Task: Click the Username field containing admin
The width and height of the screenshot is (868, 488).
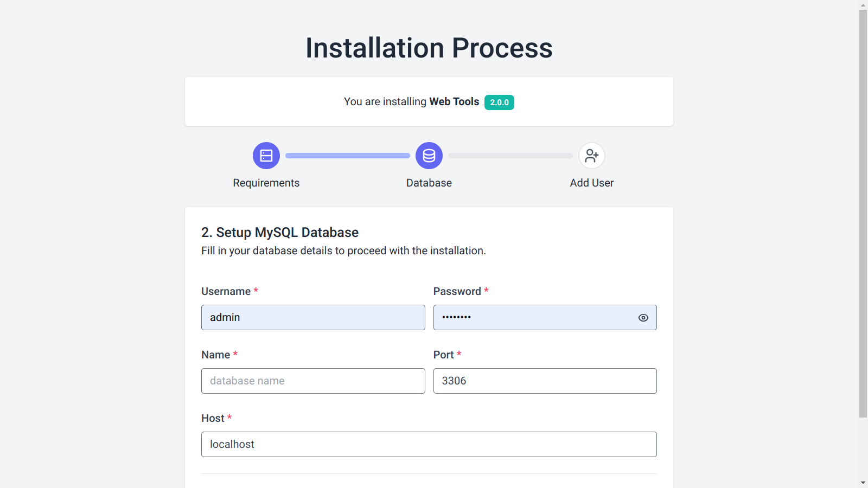Action: 313,317
